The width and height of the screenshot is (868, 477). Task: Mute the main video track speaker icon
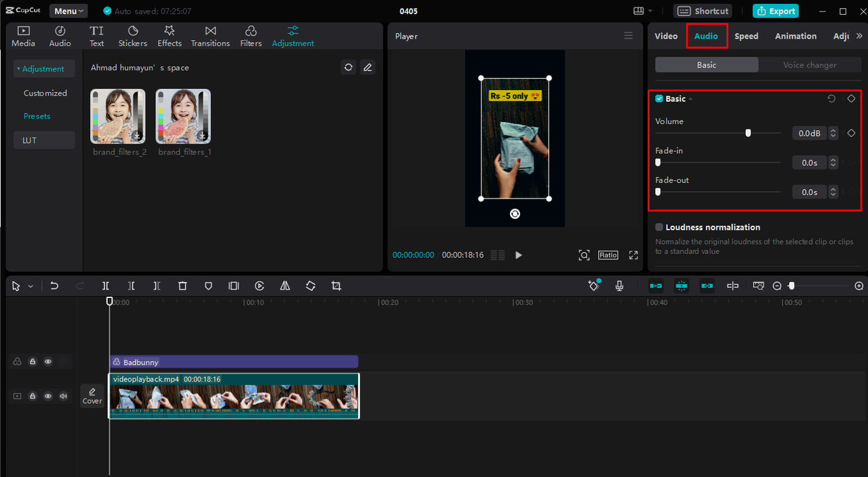click(x=64, y=396)
